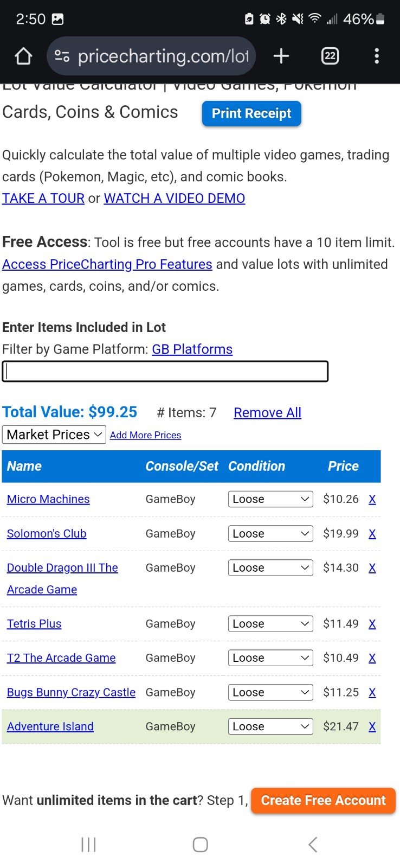The image size is (400, 868).
Task: Follow the Add More Prices link
Action: [x=145, y=435]
